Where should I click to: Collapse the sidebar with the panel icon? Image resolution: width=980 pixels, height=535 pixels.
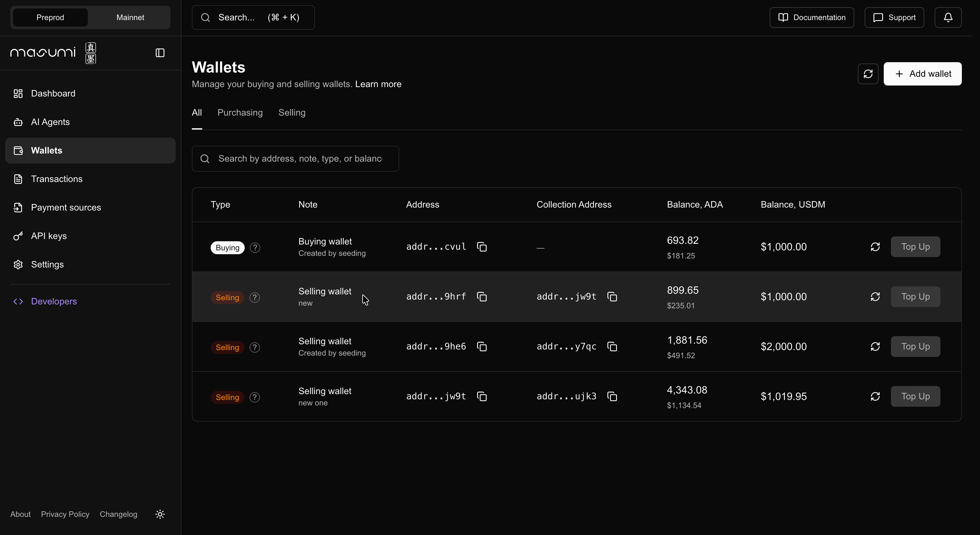[x=160, y=53]
